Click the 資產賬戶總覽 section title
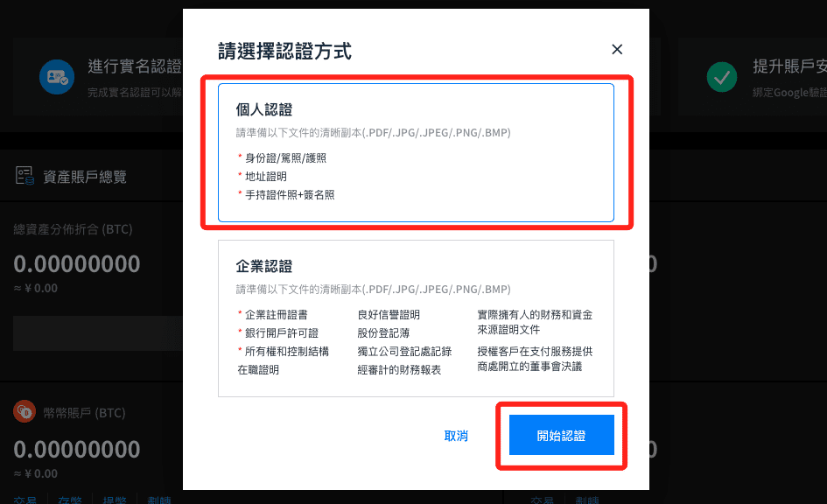The width and height of the screenshot is (827, 504). [x=85, y=177]
